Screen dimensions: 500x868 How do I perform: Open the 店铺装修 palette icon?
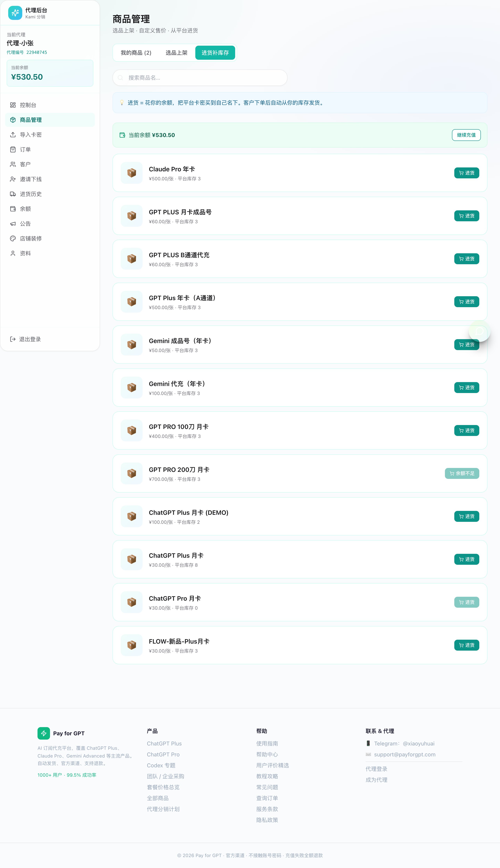click(13, 238)
